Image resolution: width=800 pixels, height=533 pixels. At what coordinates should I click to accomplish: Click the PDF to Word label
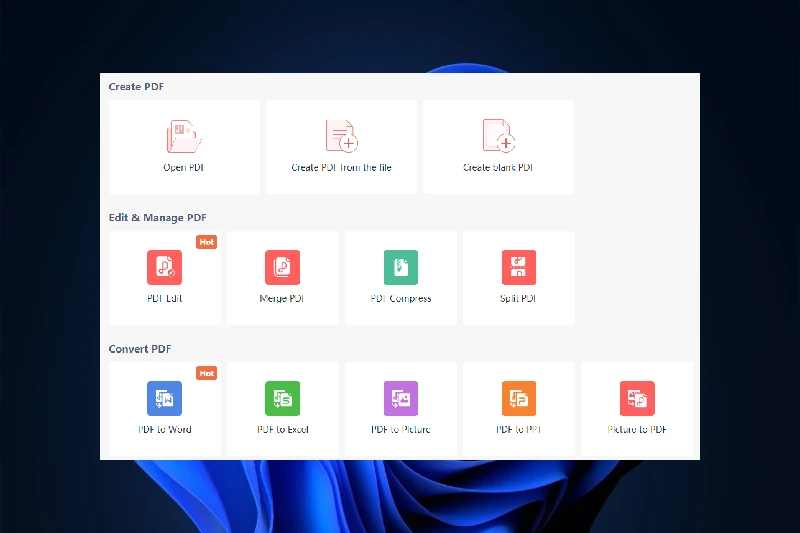[164, 429]
